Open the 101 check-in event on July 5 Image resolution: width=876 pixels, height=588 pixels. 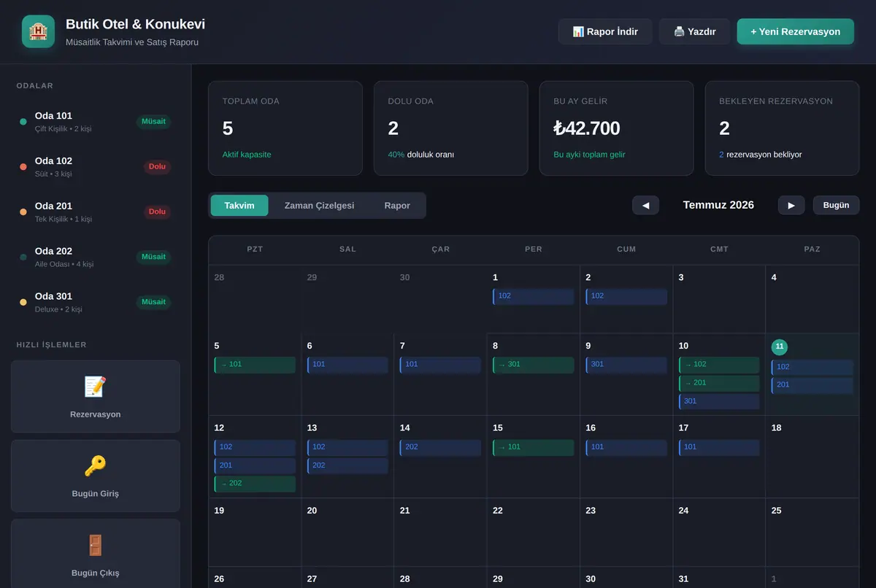click(x=255, y=365)
